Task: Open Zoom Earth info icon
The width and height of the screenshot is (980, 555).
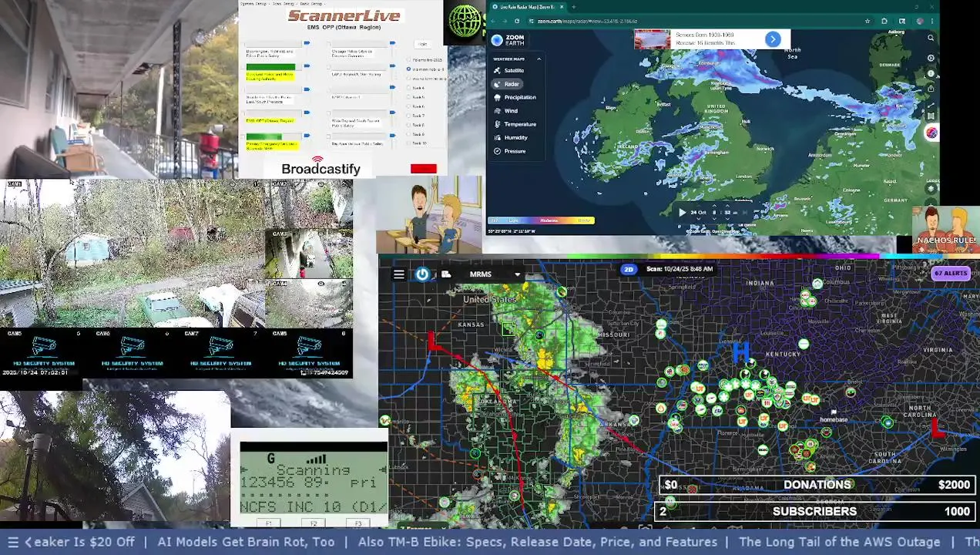Action: pyautogui.click(x=931, y=74)
